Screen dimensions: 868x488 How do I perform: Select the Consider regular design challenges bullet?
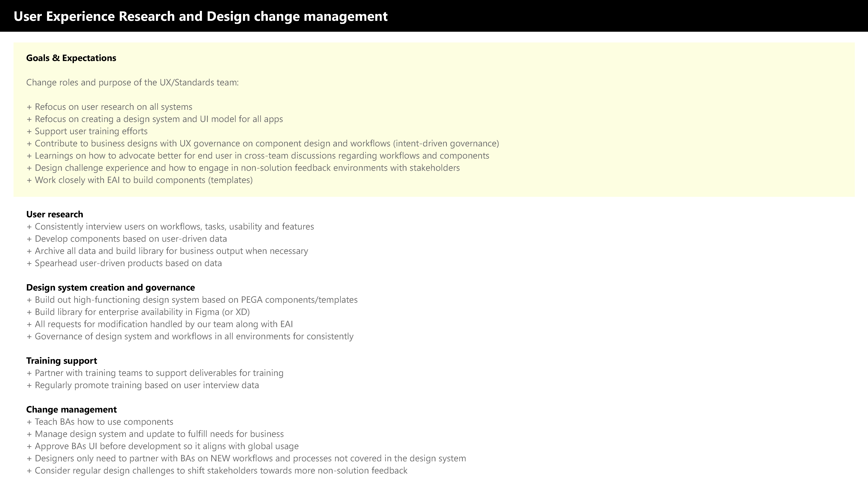pyautogui.click(x=217, y=470)
